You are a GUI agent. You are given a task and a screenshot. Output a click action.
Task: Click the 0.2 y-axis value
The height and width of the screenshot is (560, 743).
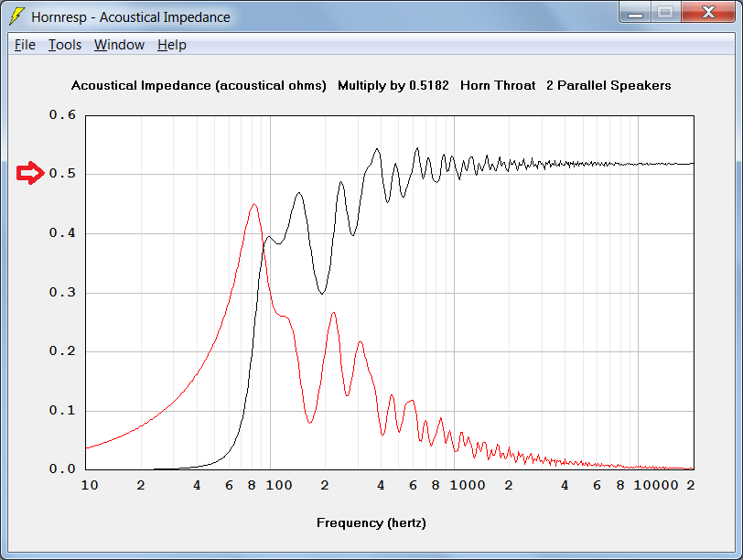click(62, 350)
